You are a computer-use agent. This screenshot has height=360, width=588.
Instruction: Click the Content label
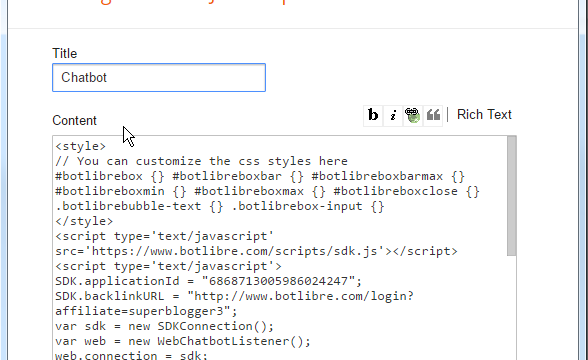point(74,121)
